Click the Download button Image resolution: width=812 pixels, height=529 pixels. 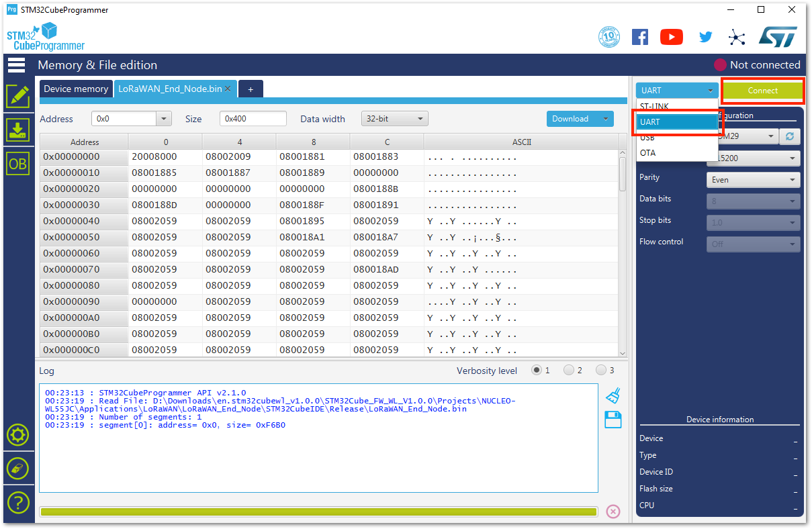(571, 119)
